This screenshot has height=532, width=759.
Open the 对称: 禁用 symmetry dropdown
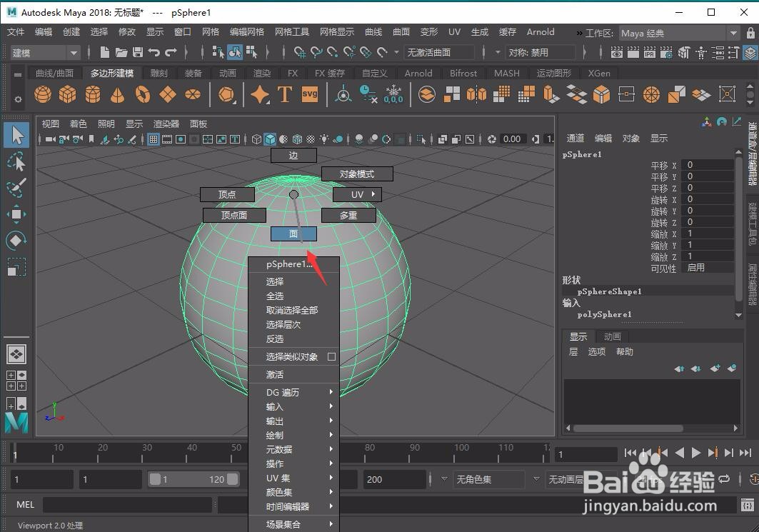click(540, 52)
